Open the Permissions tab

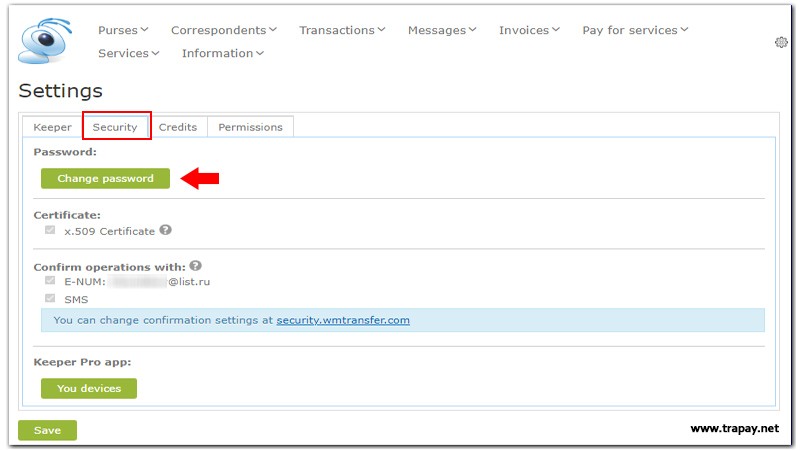click(x=250, y=127)
